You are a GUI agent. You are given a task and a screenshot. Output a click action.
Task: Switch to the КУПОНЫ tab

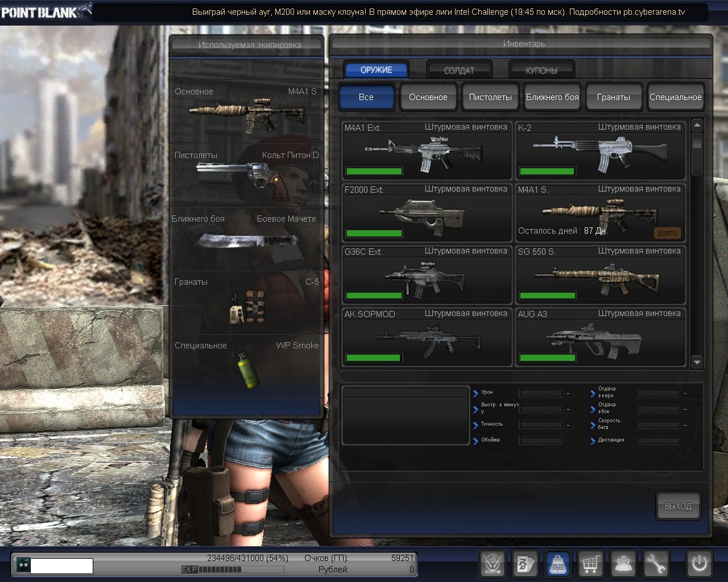click(541, 70)
